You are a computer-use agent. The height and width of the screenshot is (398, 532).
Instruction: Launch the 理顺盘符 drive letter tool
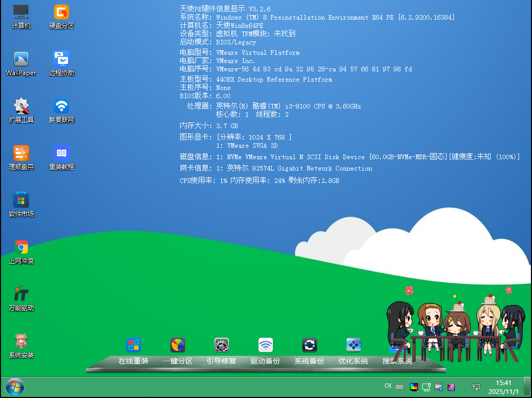coord(21,154)
